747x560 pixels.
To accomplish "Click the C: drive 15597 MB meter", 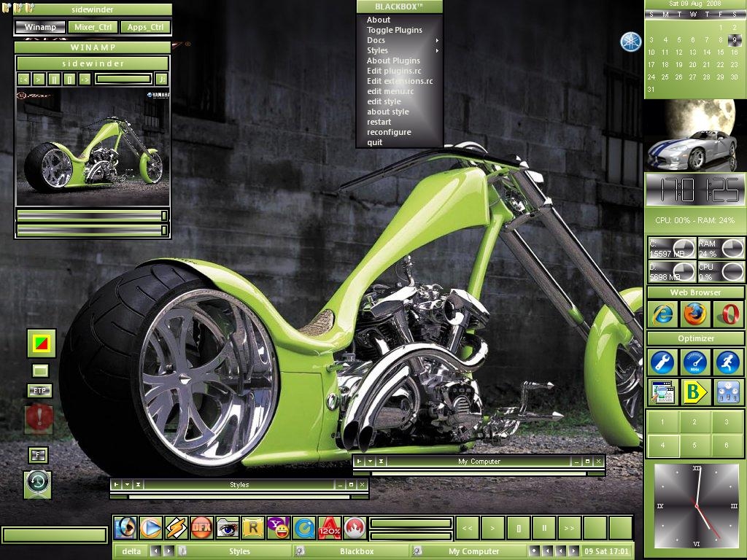I will (672, 249).
